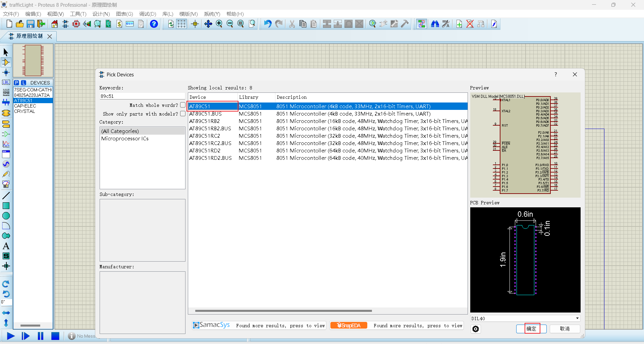This screenshot has width=644, height=344.
Task: Select the 2D Text 'A' tool
Action: pos(6,246)
